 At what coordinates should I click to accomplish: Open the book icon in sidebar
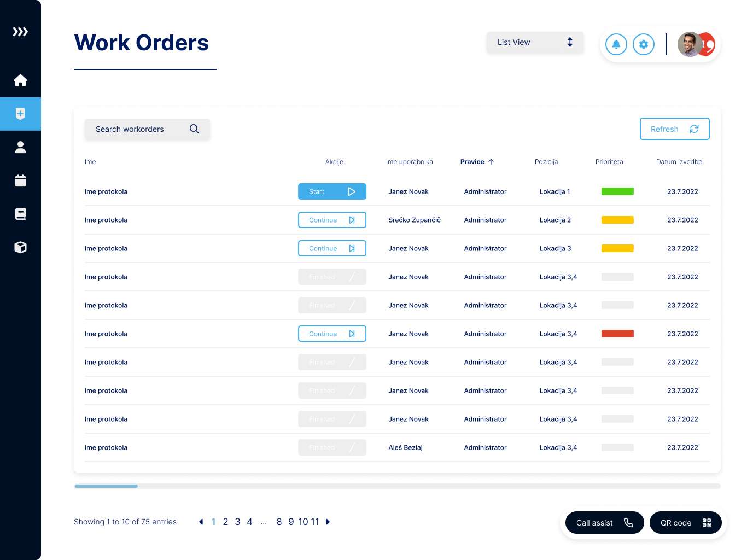[20, 214]
